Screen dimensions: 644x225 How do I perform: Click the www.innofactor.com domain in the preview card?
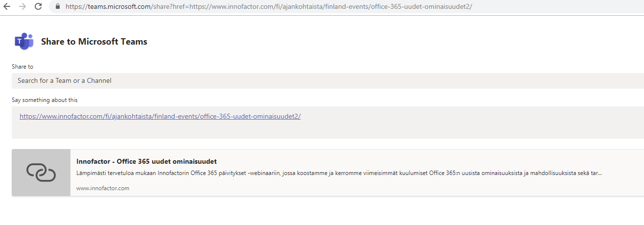click(103, 188)
